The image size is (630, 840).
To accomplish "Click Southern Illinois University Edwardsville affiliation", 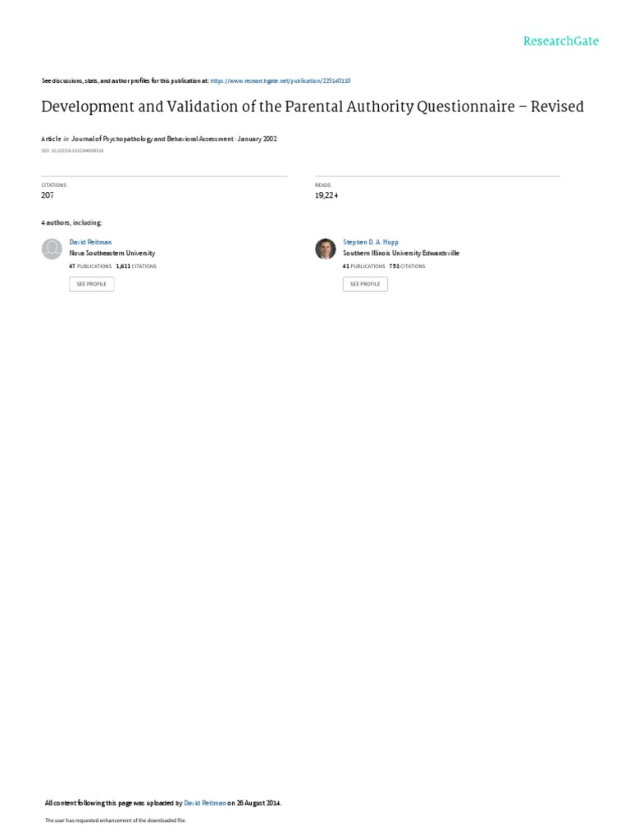I will (x=400, y=253).
